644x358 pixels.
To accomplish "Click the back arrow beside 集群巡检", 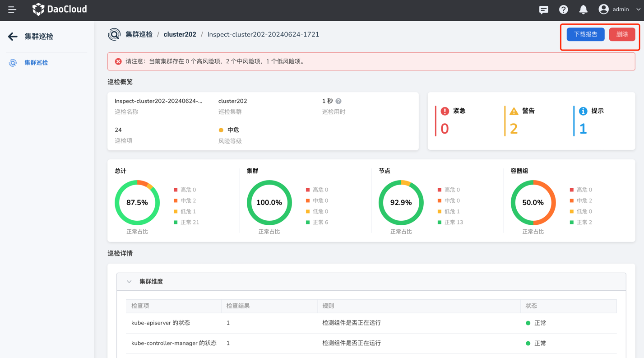I will pos(13,37).
